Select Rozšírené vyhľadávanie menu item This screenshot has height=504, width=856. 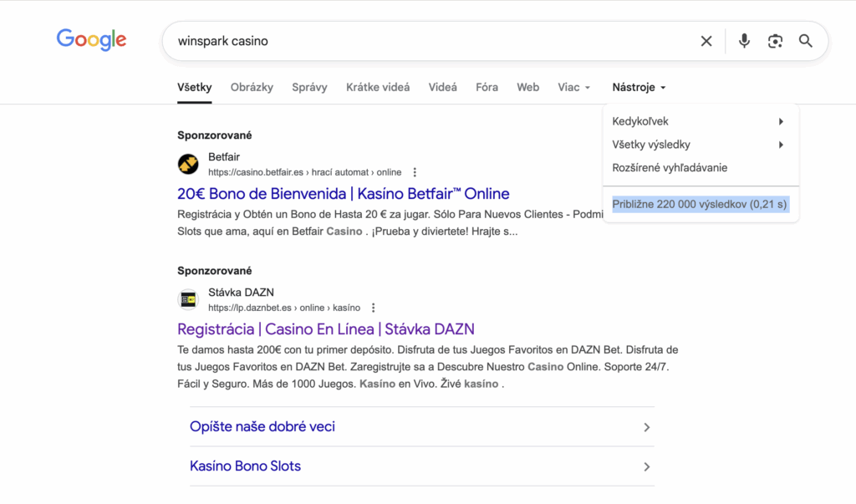[670, 167]
